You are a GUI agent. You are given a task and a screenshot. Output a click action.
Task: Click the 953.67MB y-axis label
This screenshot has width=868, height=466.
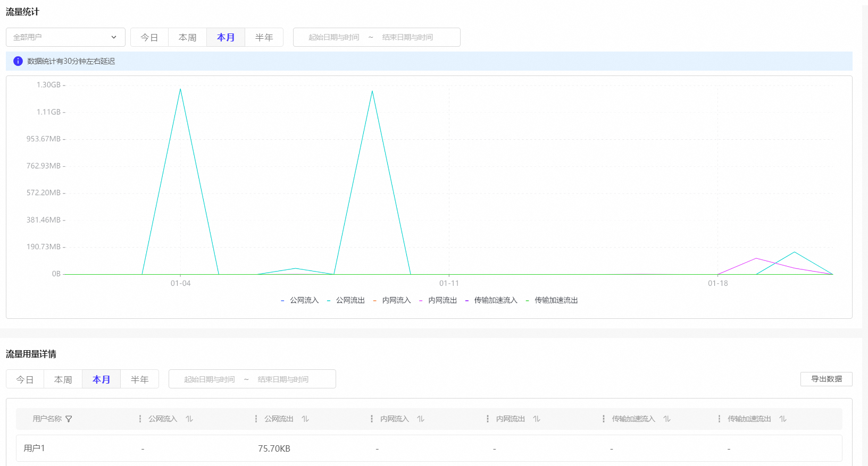click(44, 139)
